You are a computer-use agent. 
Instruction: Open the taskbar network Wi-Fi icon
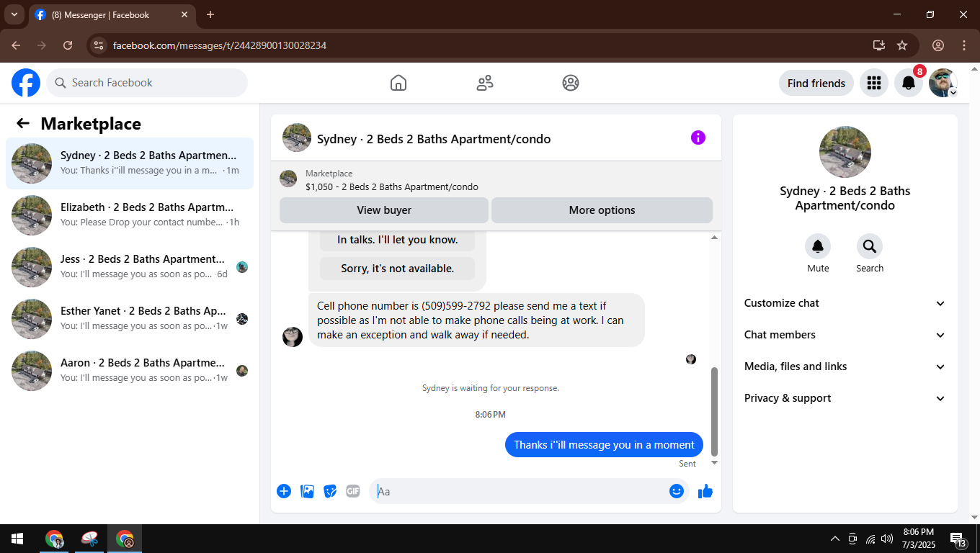tap(870, 539)
